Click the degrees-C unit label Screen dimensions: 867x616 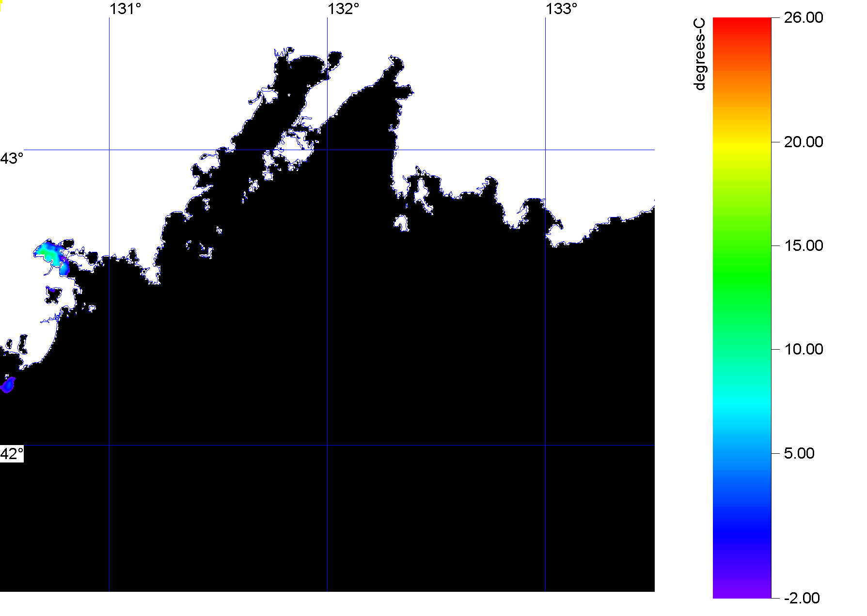(x=699, y=54)
